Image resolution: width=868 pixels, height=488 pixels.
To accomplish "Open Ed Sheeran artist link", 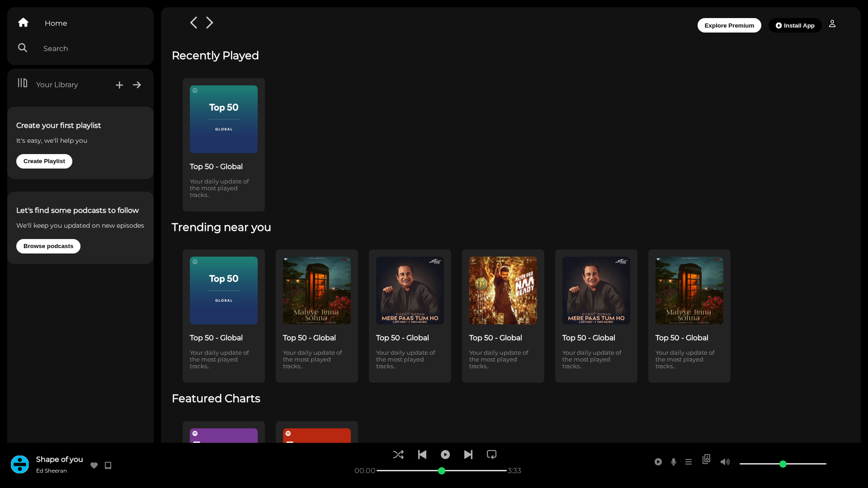I will (x=52, y=471).
